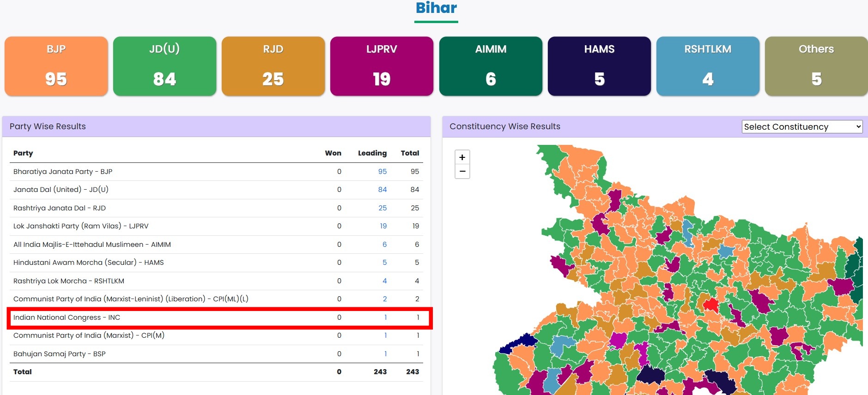Viewport: 868px width, 395px height.
Task: Click the Bihar heading
Action: 436,8
